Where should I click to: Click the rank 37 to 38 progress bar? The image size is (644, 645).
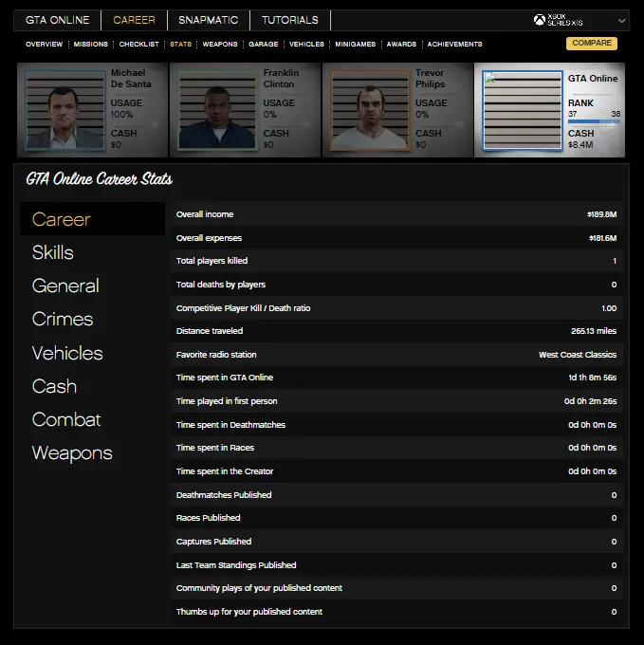pos(594,121)
